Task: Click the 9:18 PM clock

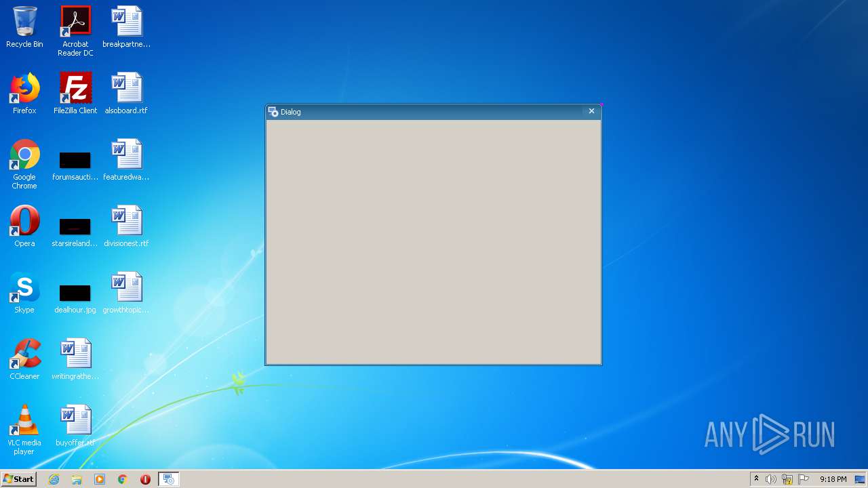Action: pos(833,479)
